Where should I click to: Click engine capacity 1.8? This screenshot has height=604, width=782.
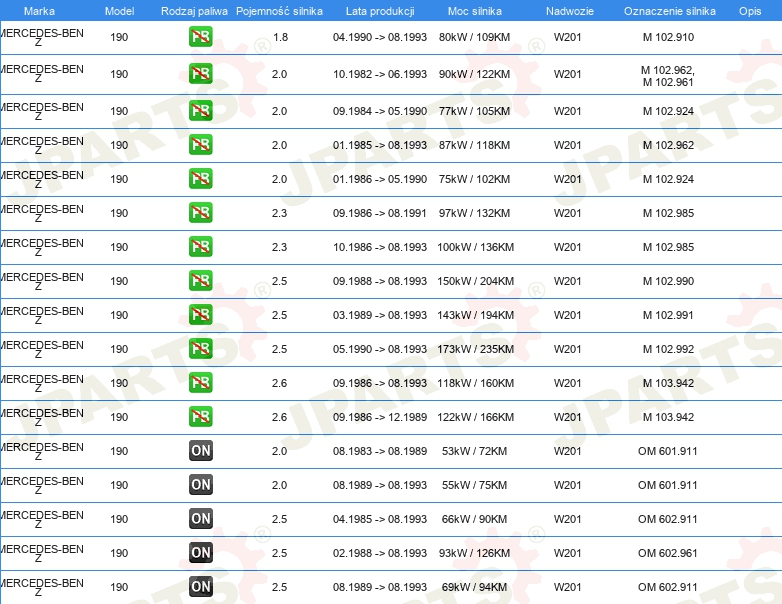281,37
